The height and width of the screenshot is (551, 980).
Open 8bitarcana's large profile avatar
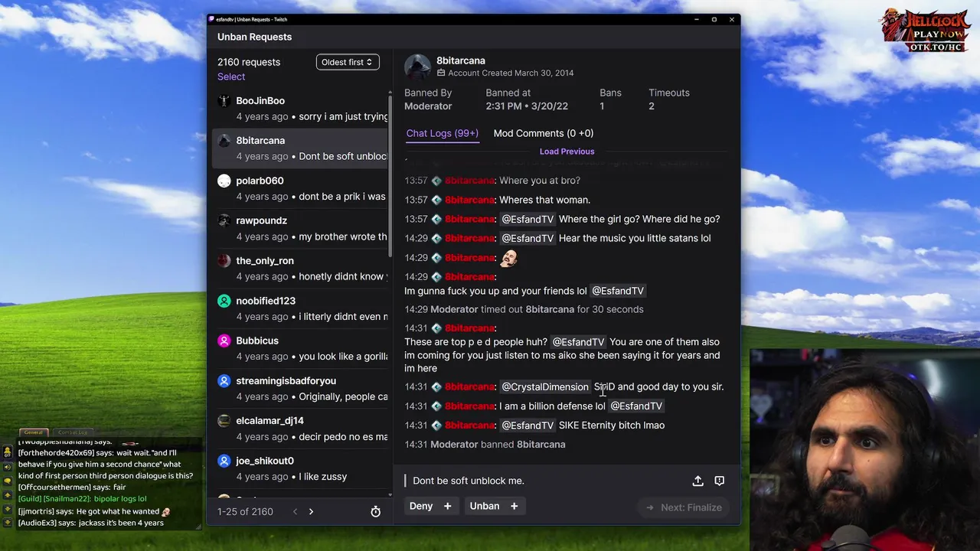418,67
